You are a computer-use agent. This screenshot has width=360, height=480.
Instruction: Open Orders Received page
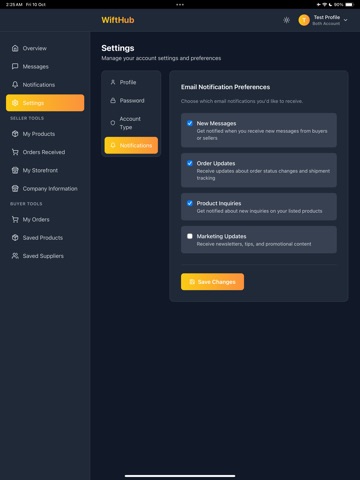(45, 152)
